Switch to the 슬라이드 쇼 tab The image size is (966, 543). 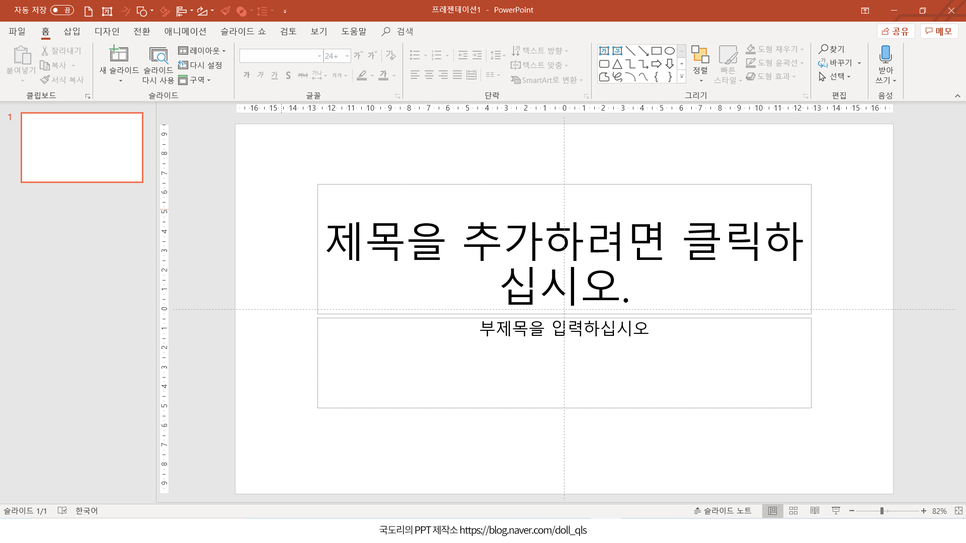tap(243, 31)
